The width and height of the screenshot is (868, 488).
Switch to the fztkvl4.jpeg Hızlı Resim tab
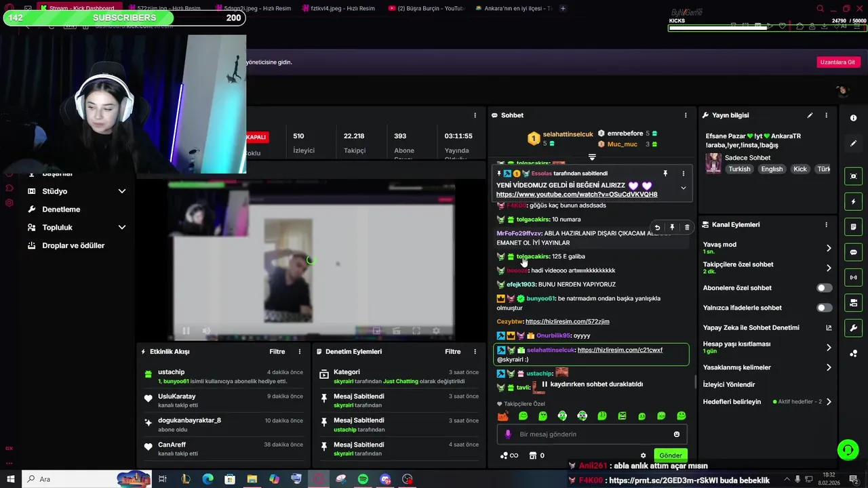[338, 8]
